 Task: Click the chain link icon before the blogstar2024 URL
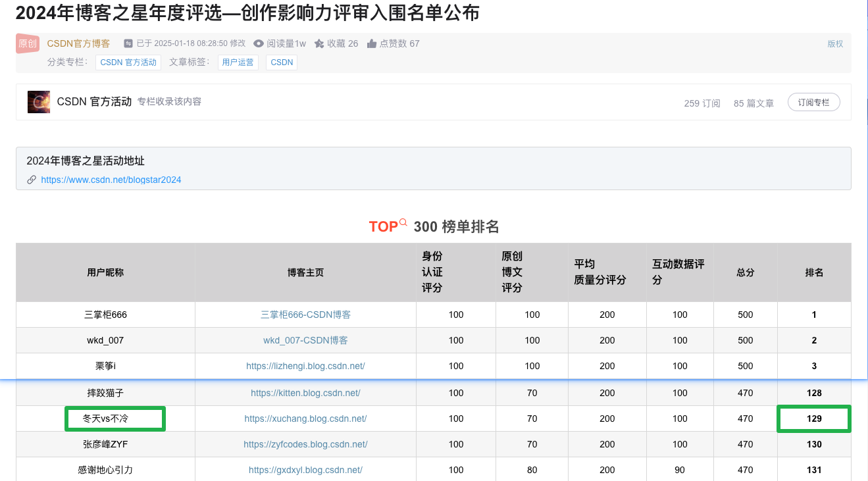pyautogui.click(x=32, y=180)
